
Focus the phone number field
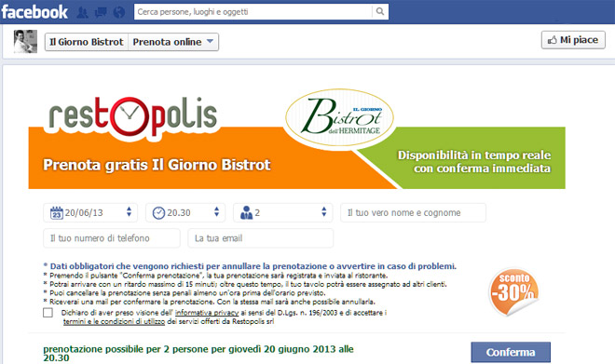point(112,238)
